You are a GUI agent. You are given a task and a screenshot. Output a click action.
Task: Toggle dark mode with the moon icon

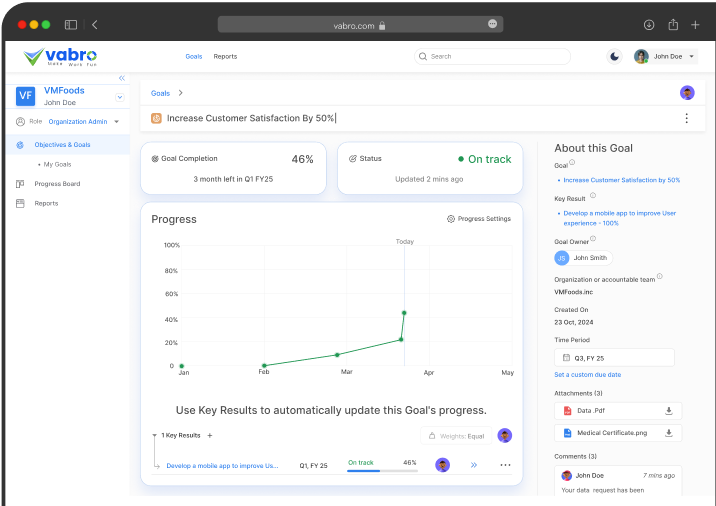point(614,56)
